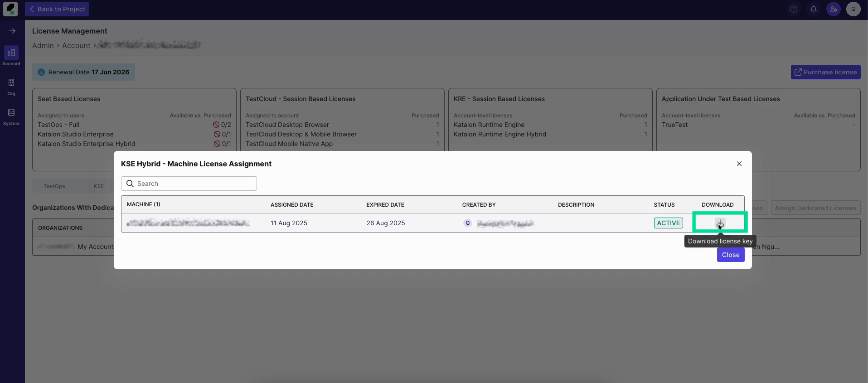Click Admin in the breadcrumb
Viewport: 868px width, 383px height.
pos(43,45)
